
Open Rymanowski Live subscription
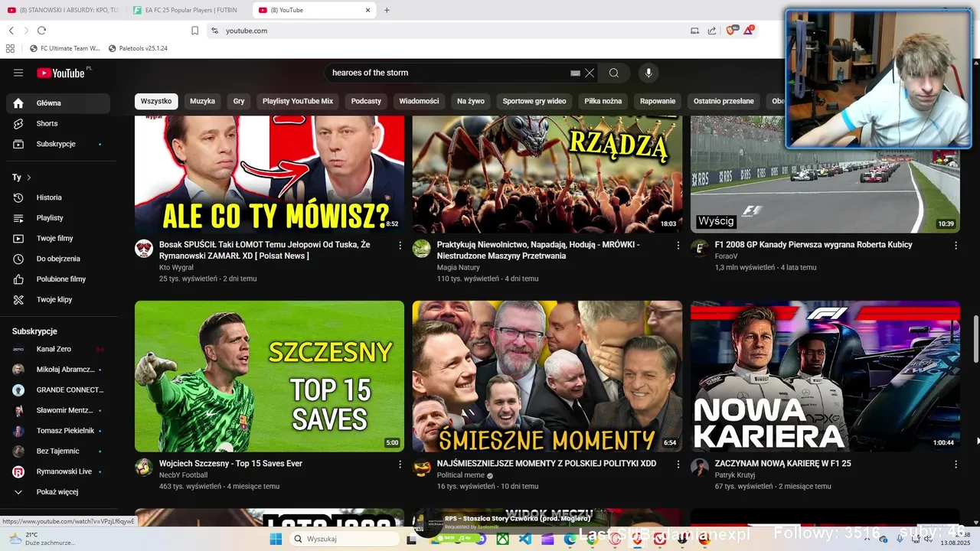(x=57, y=471)
